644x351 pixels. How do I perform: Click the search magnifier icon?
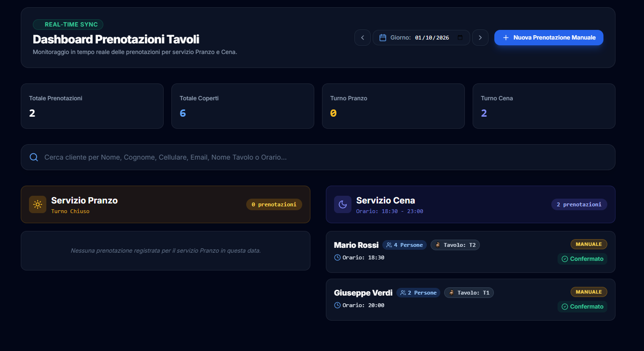(34, 157)
